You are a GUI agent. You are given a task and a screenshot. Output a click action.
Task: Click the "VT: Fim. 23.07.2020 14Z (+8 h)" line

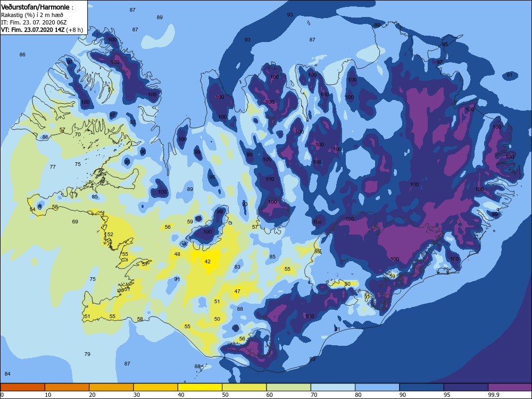click(x=41, y=30)
